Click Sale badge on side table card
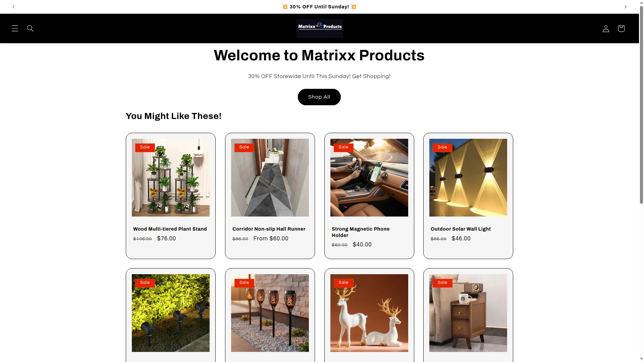 coord(442,283)
